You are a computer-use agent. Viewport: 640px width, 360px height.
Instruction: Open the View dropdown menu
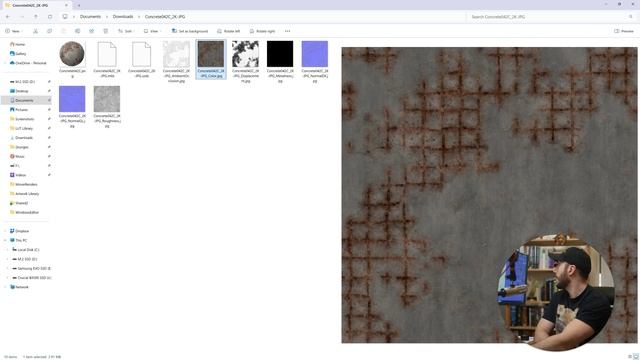pyautogui.click(x=152, y=31)
